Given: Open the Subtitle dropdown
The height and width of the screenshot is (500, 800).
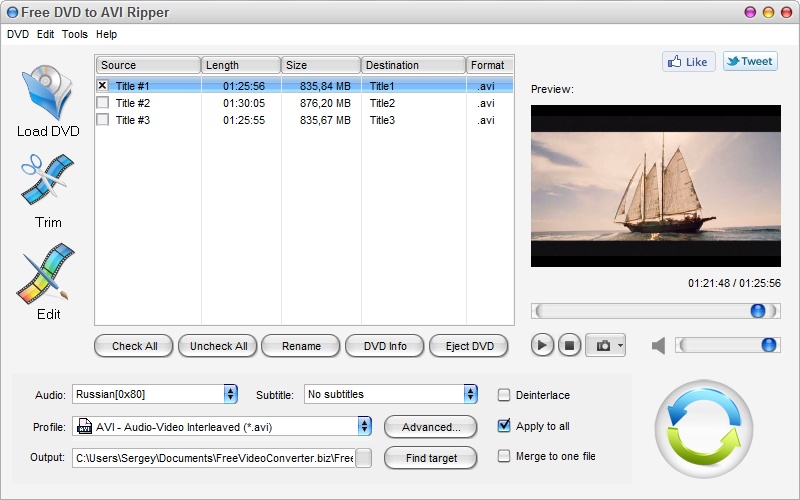Looking at the screenshot, I should pyautogui.click(x=470, y=394).
